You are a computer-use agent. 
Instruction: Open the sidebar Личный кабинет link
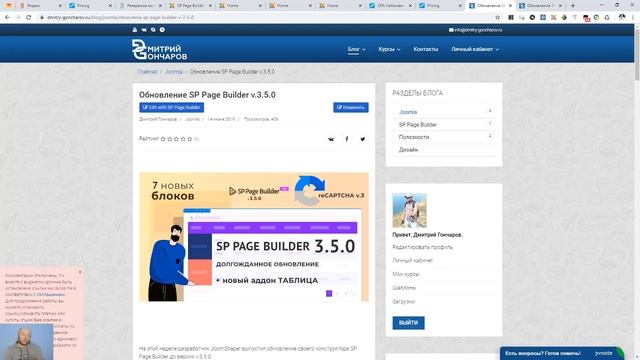click(x=412, y=260)
